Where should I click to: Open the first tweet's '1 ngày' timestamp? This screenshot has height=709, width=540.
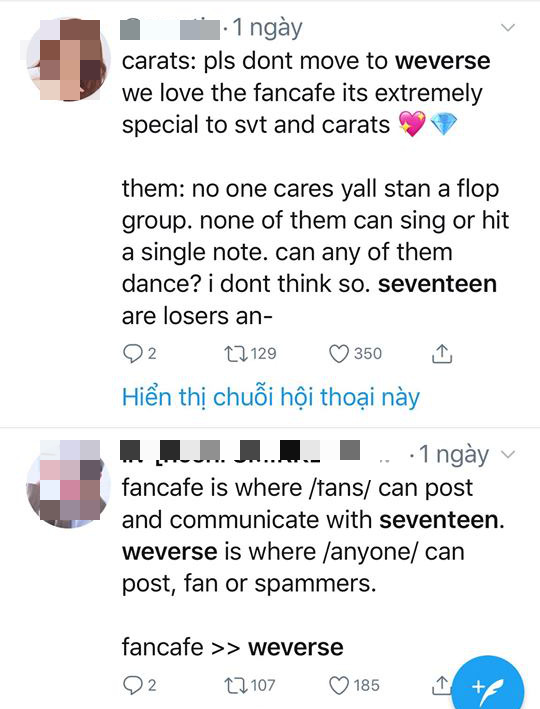click(268, 29)
